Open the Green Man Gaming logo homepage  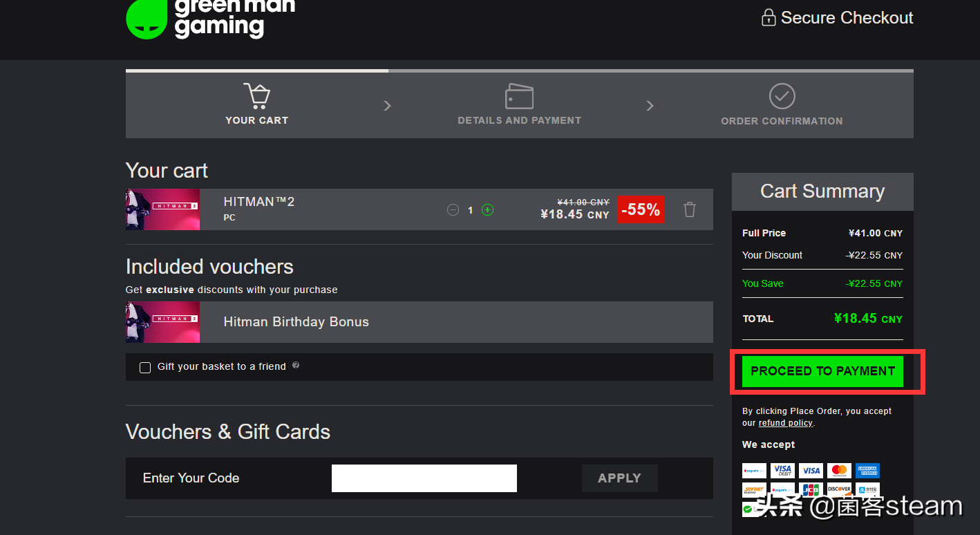210,19
